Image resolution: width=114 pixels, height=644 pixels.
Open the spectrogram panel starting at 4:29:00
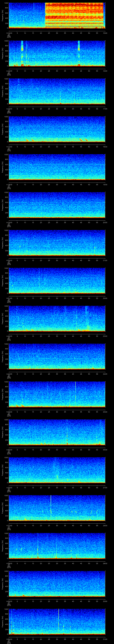(57, 584)
